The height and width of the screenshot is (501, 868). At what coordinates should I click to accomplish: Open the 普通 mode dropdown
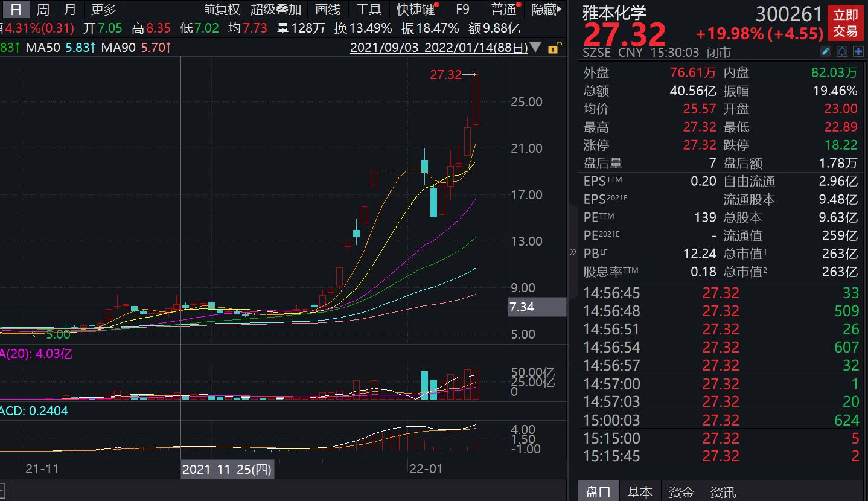click(x=503, y=10)
